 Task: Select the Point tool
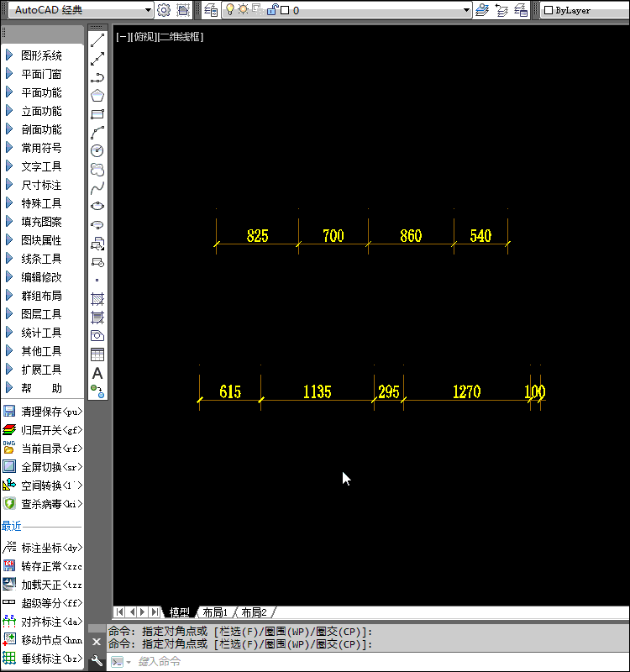coord(97,280)
